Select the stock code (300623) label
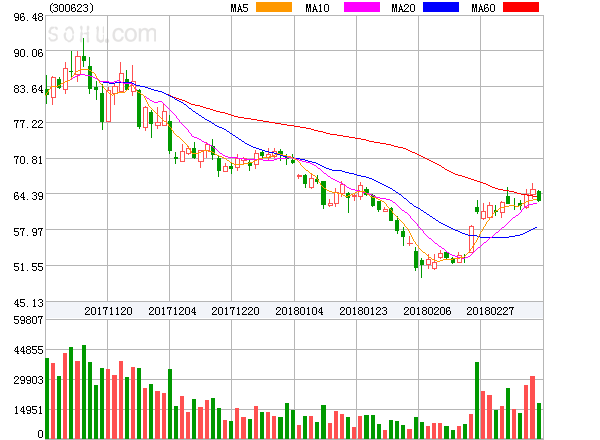The width and height of the screenshot is (600, 440). [72, 8]
